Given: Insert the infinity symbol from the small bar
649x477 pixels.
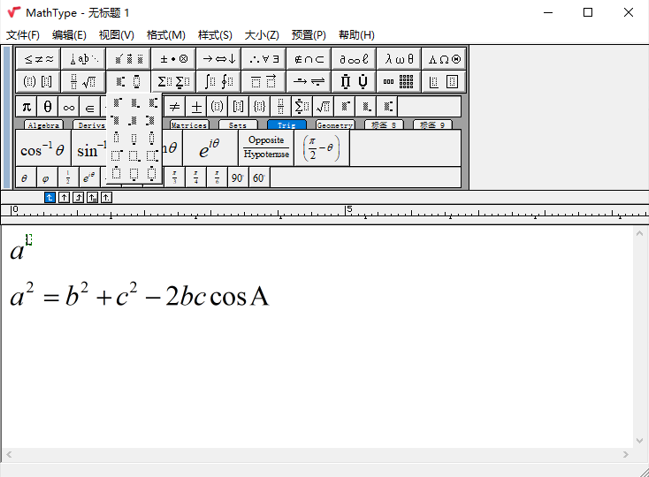Looking at the screenshot, I should click(x=69, y=107).
